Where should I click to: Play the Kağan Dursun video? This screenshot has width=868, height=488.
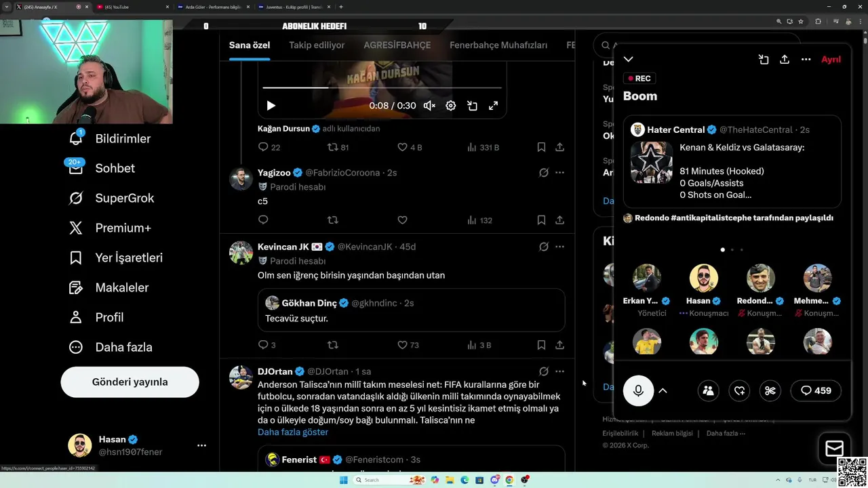[271, 106]
